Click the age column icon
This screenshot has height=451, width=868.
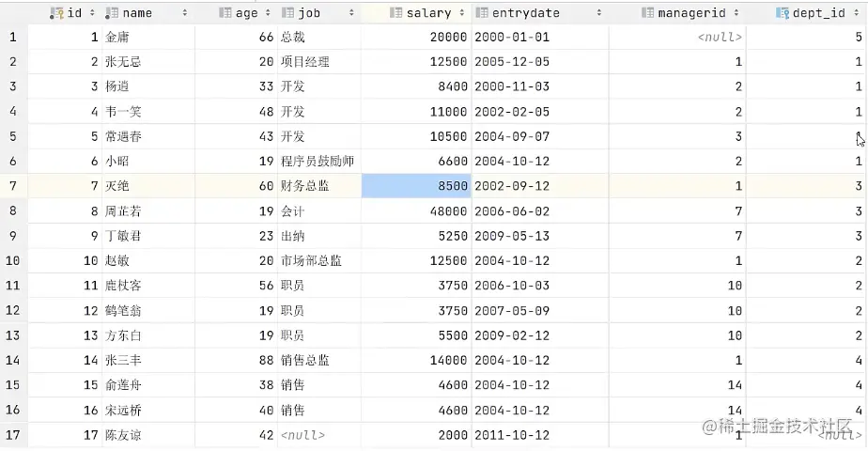(225, 13)
